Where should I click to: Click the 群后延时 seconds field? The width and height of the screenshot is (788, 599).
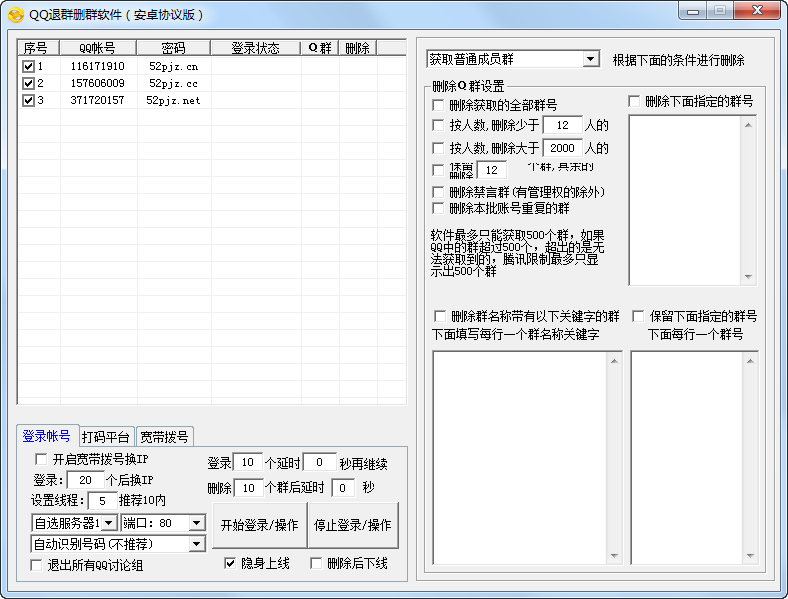pyautogui.click(x=343, y=487)
